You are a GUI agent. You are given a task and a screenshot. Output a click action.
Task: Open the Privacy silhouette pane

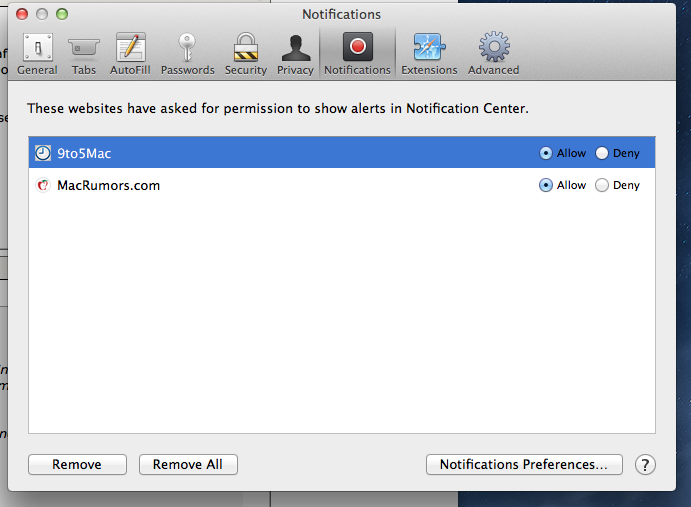(295, 54)
